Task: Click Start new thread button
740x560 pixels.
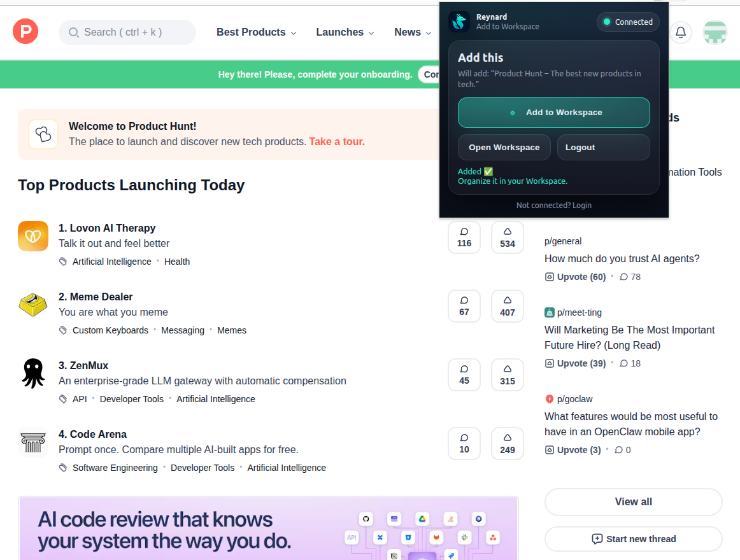Action: [x=634, y=539]
